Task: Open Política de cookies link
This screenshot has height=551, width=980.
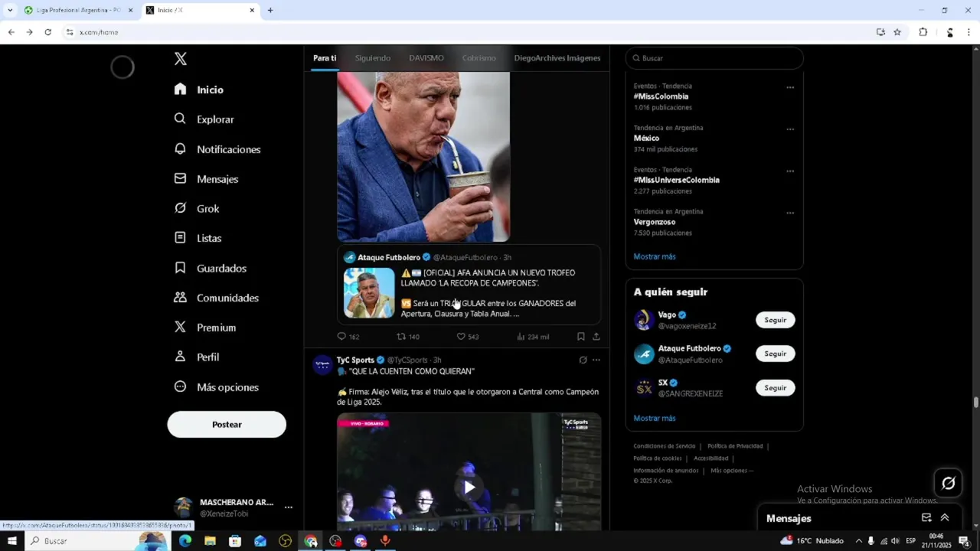Action: [x=658, y=458]
